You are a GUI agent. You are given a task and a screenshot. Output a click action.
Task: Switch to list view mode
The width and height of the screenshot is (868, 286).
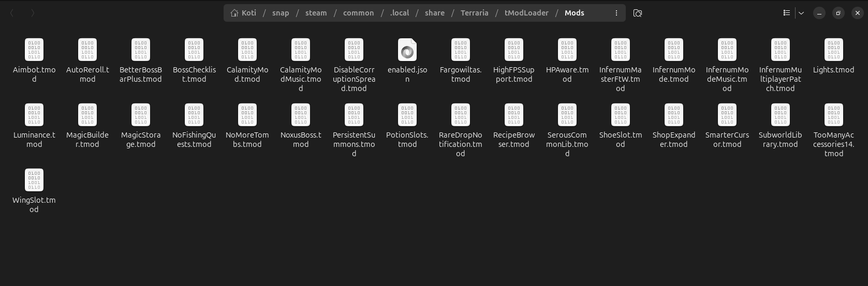click(787, 13)
